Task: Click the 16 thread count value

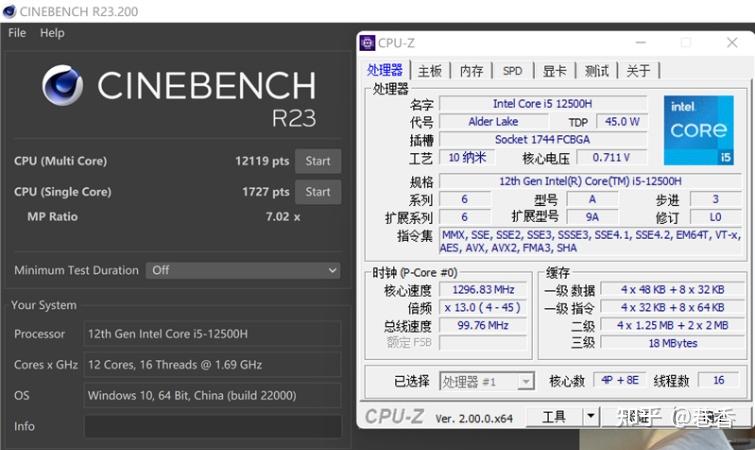Action: [x=718, y=380]
